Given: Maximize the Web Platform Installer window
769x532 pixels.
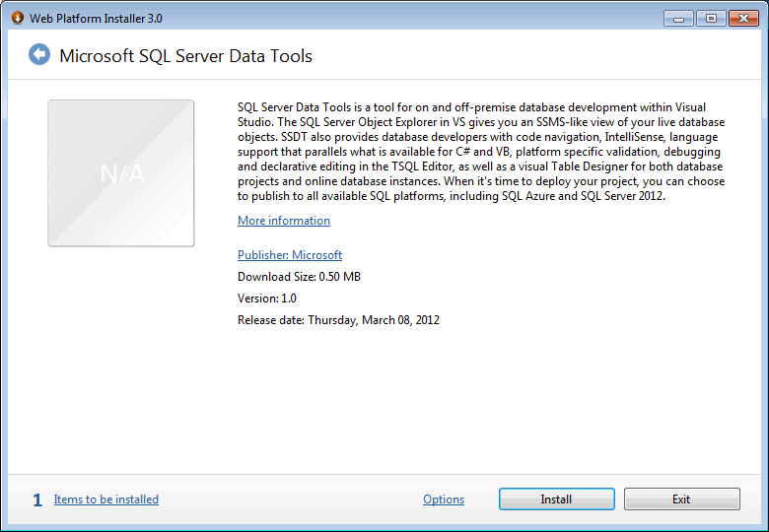Looking at the screenshot, I should point(709,18).
